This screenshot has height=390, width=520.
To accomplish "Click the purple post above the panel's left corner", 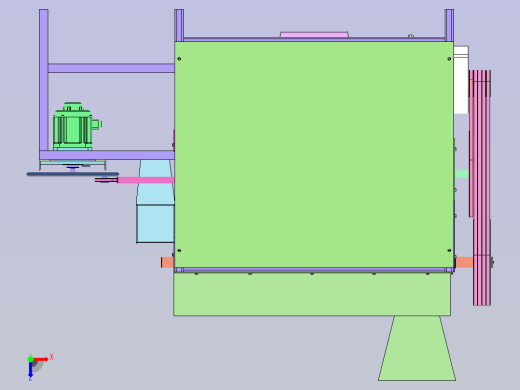I will coord(179,25).
